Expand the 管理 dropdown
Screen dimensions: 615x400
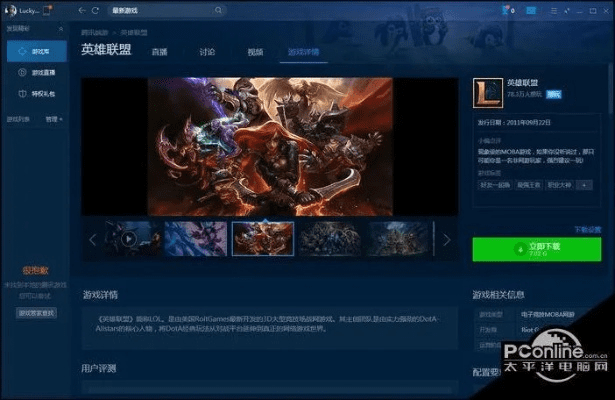tap(54, 119)
